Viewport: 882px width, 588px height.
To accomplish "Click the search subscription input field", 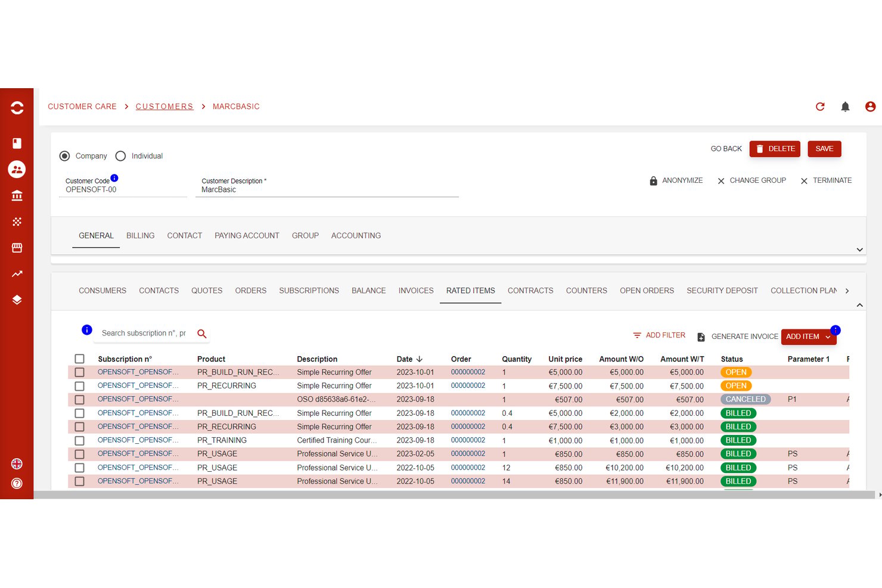I will [x=144, y=333].
